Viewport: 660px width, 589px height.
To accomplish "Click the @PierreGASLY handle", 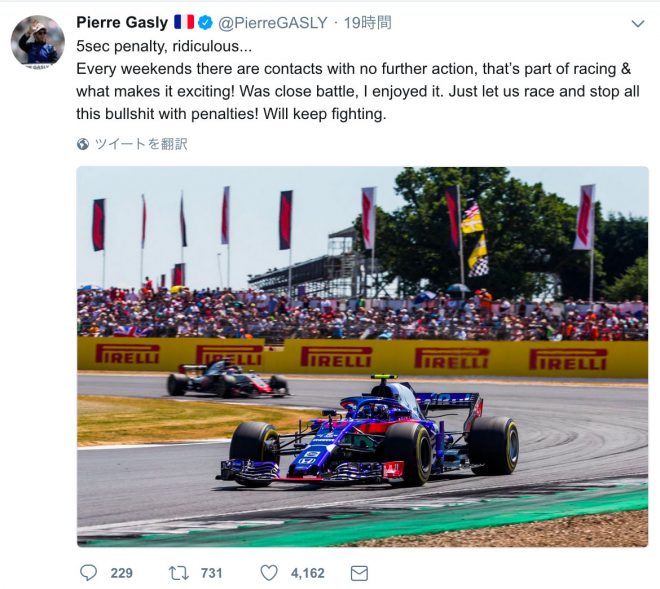I will click(272, 22).
